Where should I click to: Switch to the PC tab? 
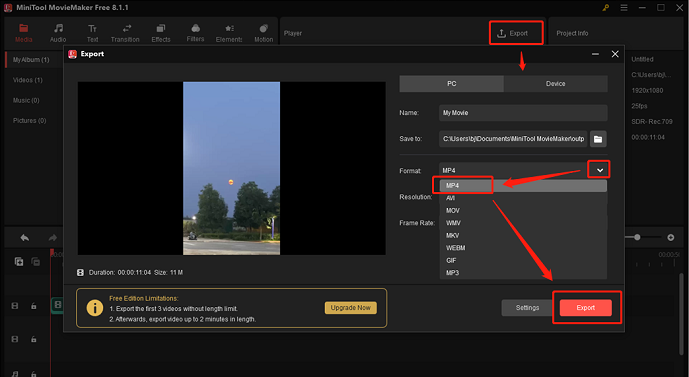451,83
